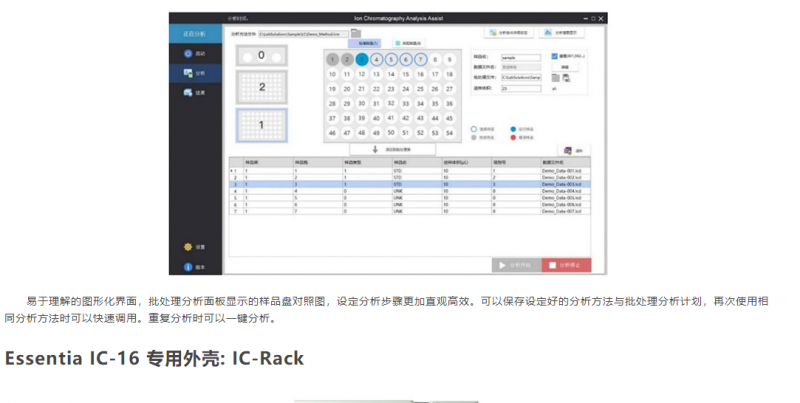
Task: Click the folder icon beside the data path field
Action: pyautogui.click(x=556, y=78)
